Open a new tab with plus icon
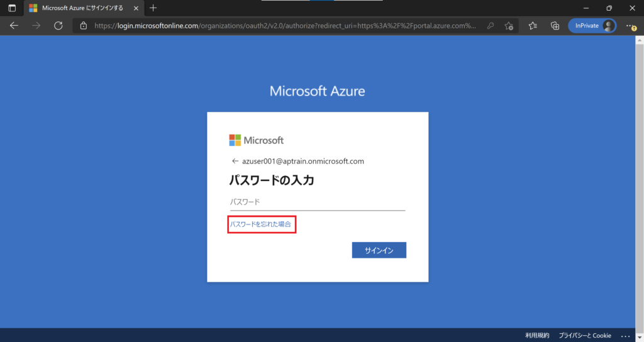644x342 pixels. click(x=153, y=8)
